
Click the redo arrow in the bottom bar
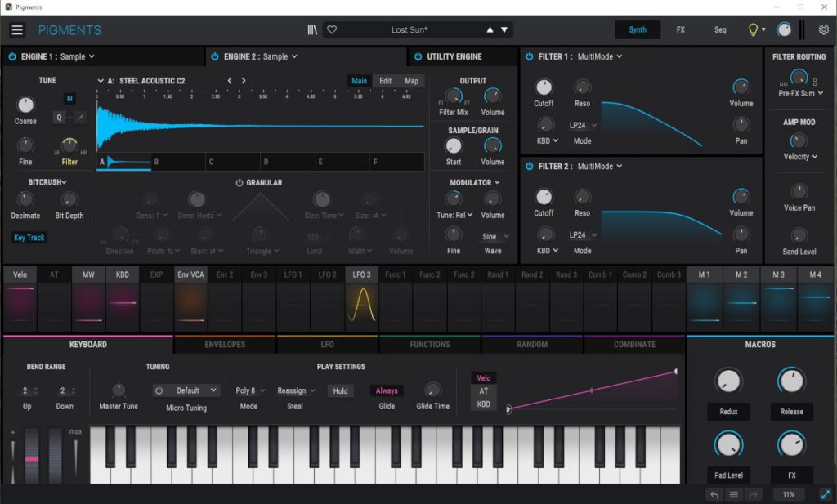[753, 495]
